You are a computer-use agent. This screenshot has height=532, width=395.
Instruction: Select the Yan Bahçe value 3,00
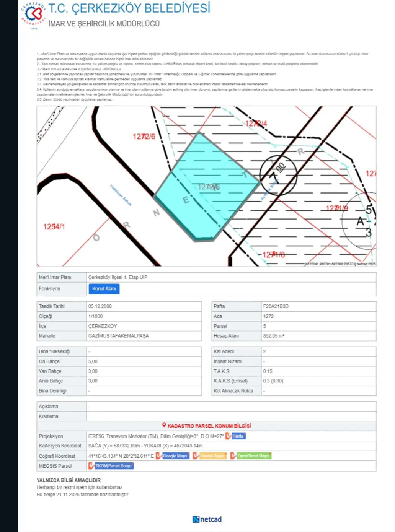(x=93, y=371)
